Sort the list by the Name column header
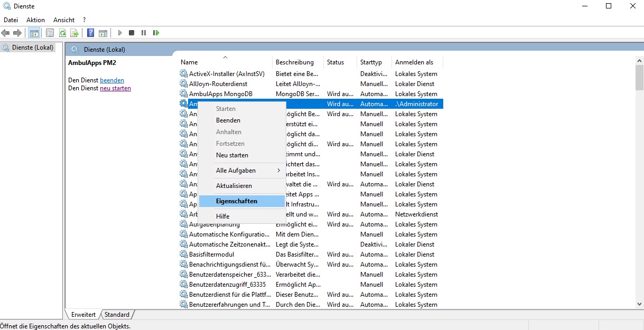Image resolution: width=644 pixels, height=330 pixels. 189,62
